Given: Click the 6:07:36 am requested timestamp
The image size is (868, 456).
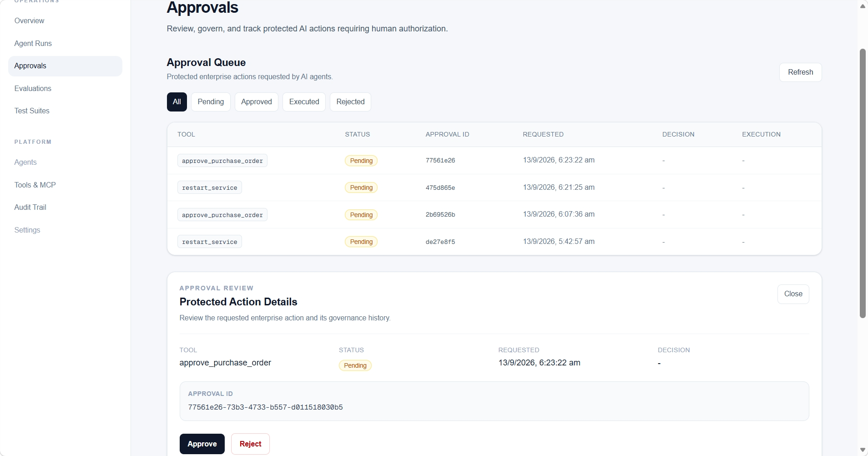Looking at the screenshot, I should pyautogui.click(x=559, y=214).
